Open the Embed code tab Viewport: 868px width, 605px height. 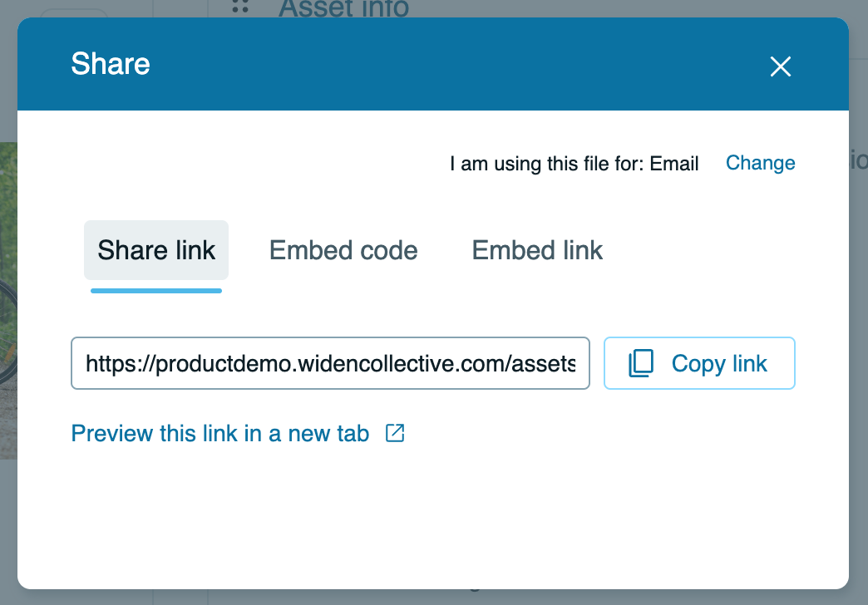[343, 250]
